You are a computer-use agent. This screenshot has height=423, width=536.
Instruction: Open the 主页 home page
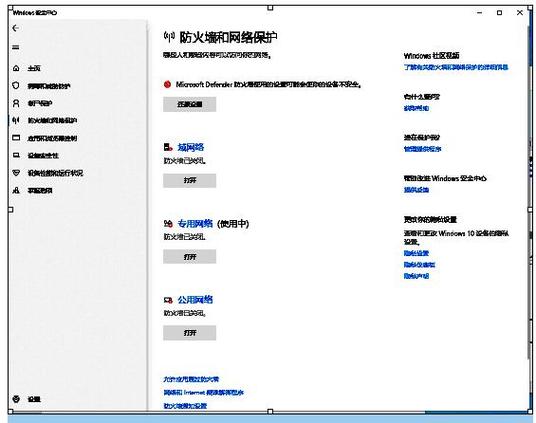coord(34,68)
